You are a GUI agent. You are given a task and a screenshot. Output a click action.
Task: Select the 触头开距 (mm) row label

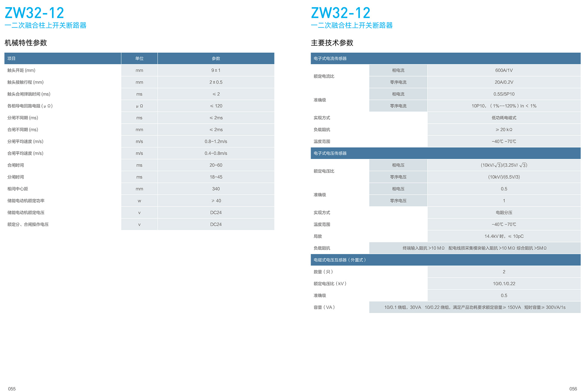pyautogui.click(x=21, y=70)
